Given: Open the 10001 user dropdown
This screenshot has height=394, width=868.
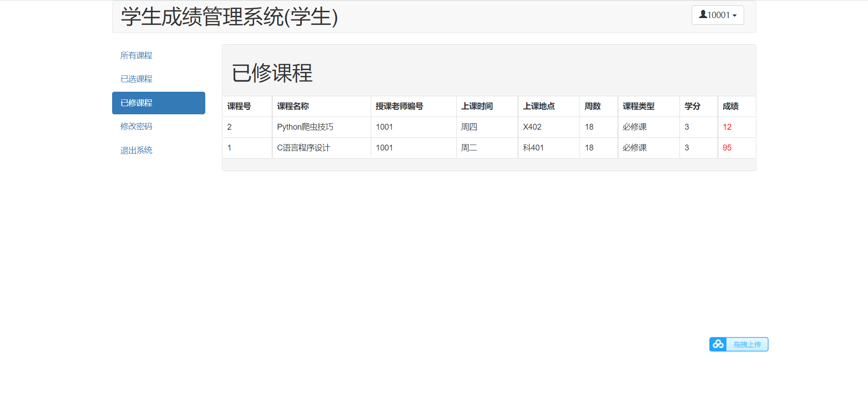Looking at the screenshot, I should [x=717, y=15].
